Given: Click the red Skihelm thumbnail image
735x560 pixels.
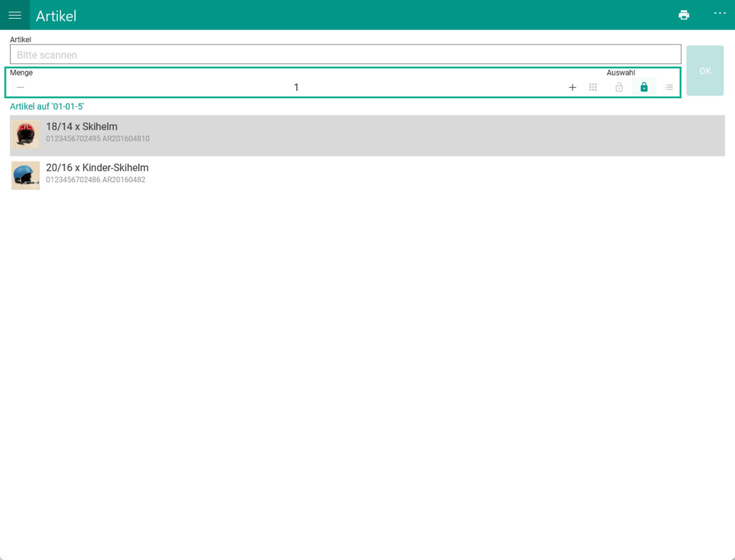Looking at the screenshot, I should (26, 135).
